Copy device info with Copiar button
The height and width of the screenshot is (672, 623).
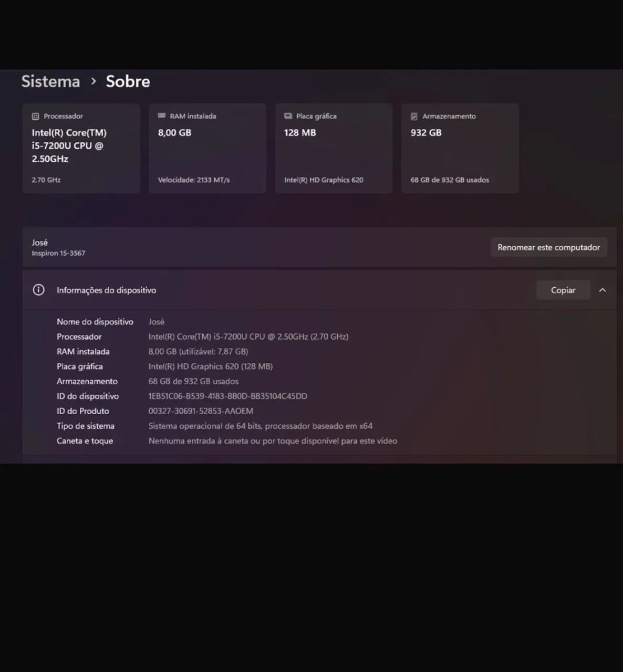(x=563, y=290)
